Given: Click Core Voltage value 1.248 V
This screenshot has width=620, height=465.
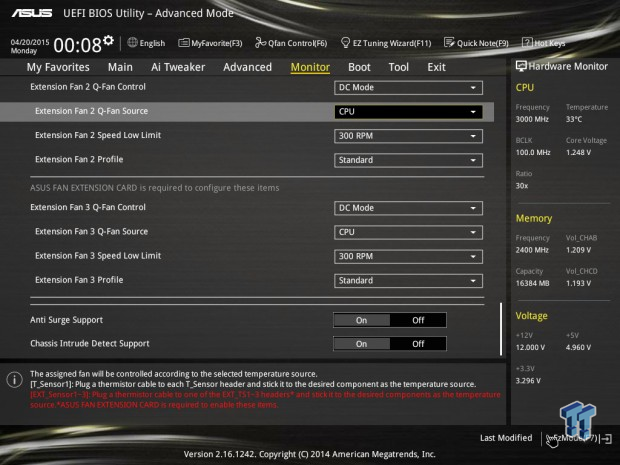Looking at the screenshot, I should click(578, 152).
